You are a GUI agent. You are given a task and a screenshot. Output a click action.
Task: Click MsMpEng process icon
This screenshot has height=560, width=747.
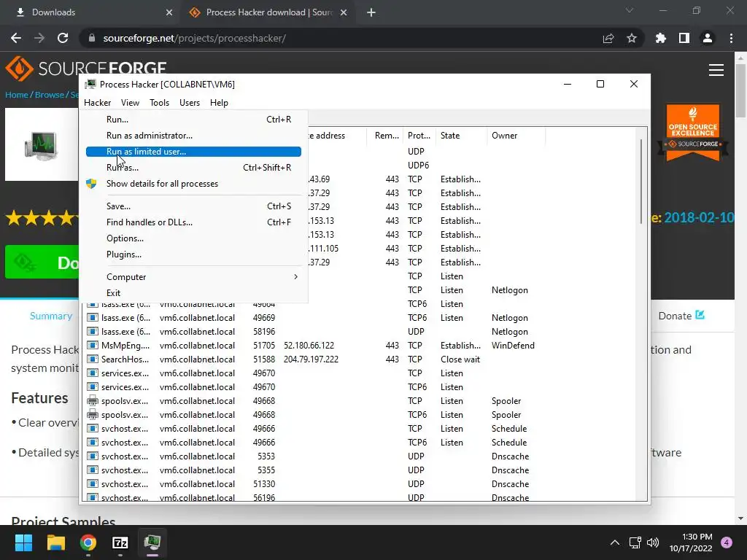(x=93, y=346)
